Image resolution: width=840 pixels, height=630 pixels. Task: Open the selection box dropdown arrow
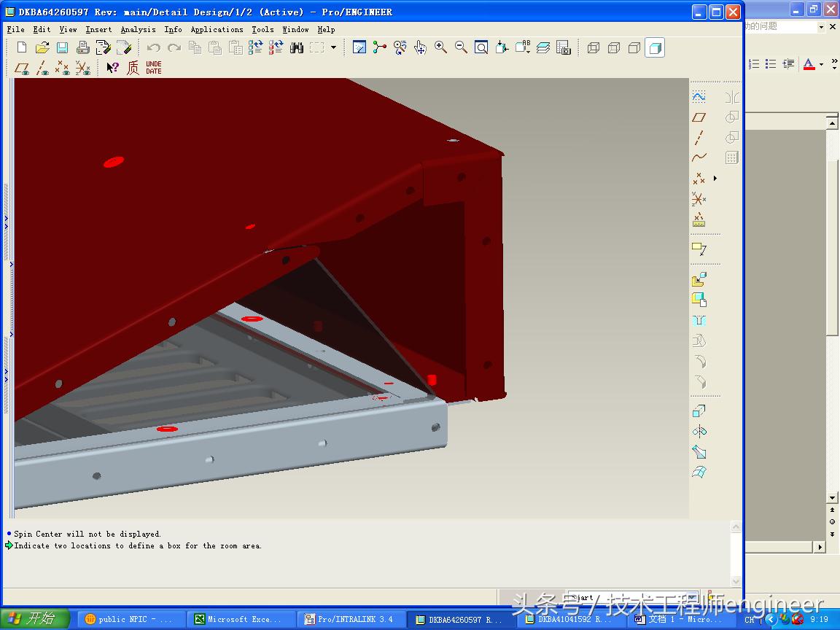coord(333,47)
